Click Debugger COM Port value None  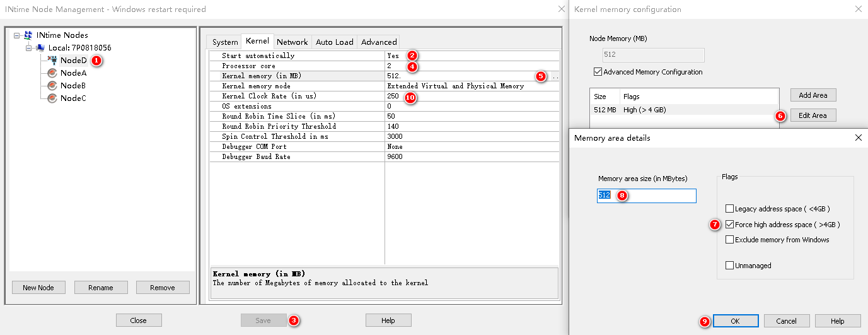[395, 147]
